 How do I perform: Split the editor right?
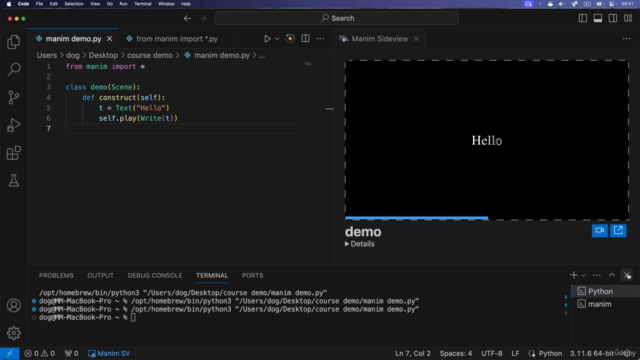coord(305,38)
